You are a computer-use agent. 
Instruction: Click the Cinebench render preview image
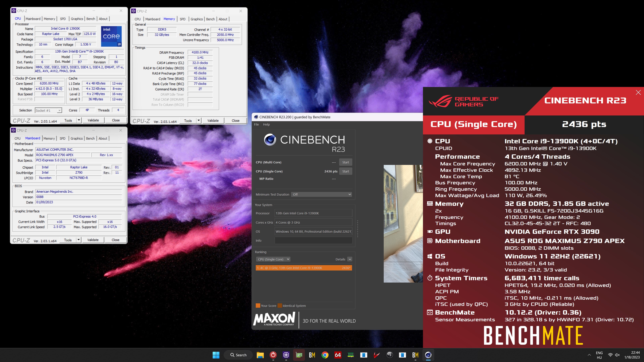(x=403, y=224)
